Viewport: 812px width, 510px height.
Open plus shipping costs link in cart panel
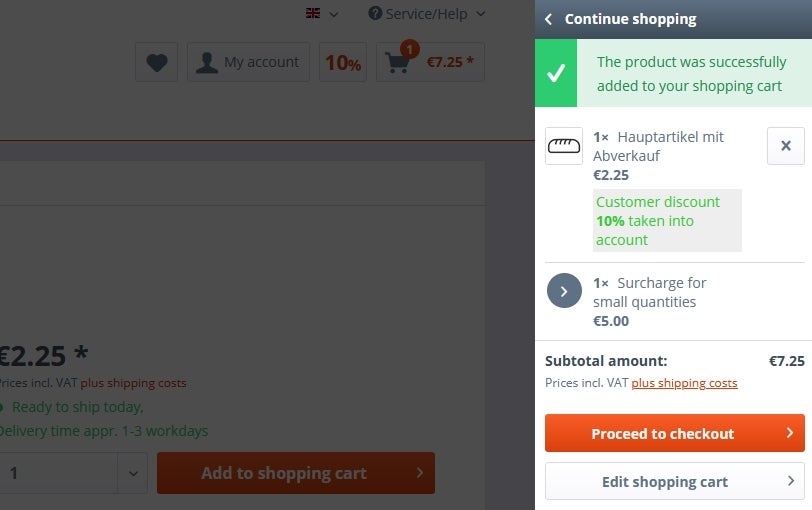tap(684, 383)
